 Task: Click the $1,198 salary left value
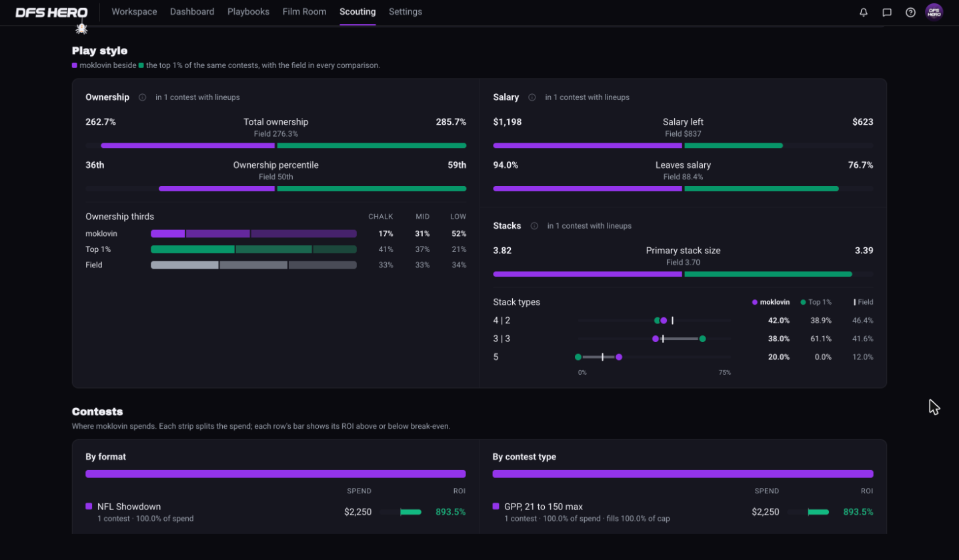coord(508,122)
